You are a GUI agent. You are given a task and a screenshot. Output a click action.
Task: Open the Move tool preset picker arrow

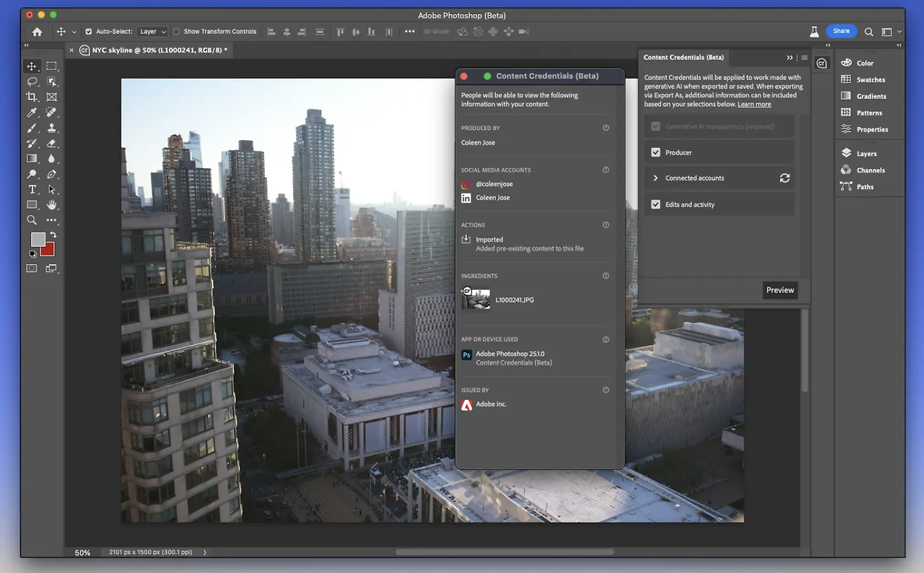[x=74, y=32]
